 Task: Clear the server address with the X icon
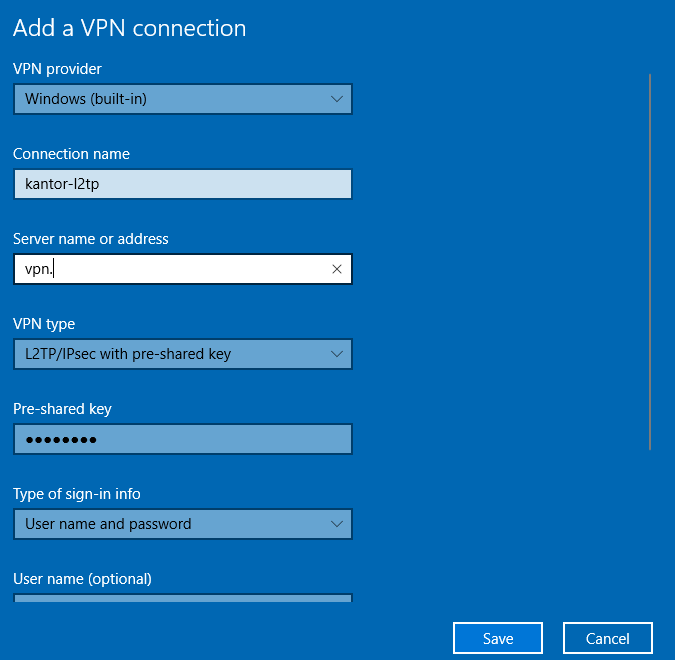[337, 269]
